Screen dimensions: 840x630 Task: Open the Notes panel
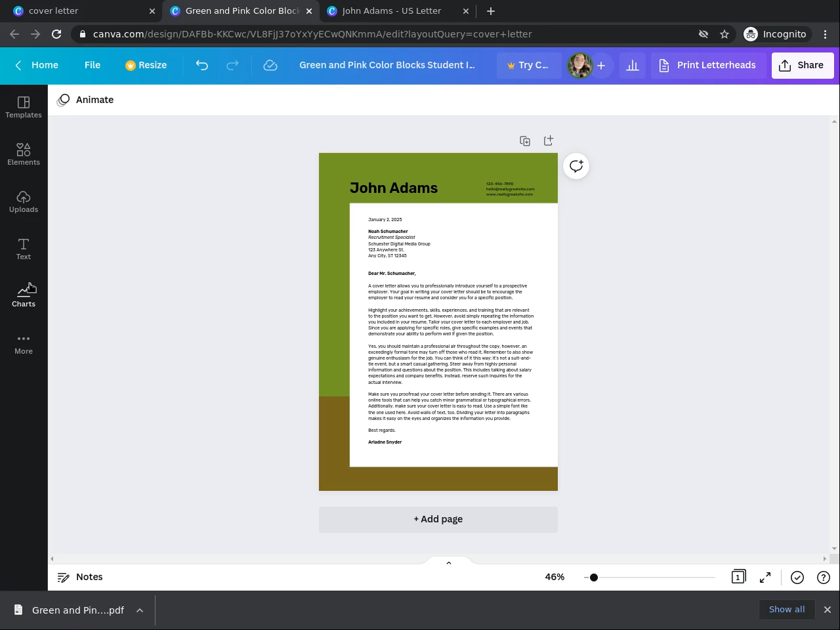(80, 577)
